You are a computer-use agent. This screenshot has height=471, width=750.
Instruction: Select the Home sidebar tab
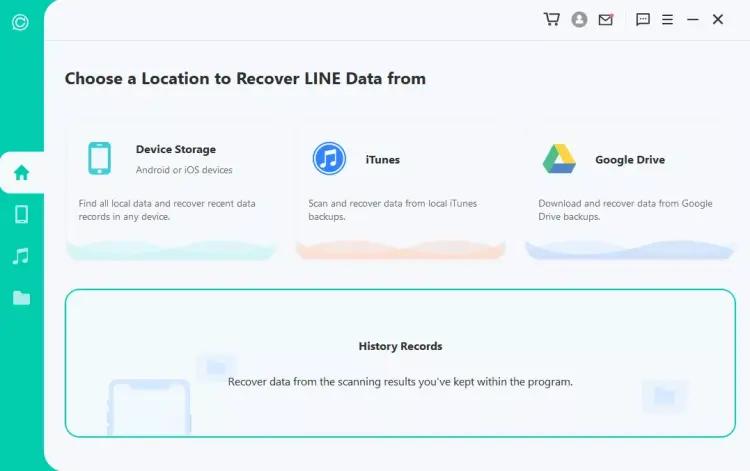(x=22, y=173)
